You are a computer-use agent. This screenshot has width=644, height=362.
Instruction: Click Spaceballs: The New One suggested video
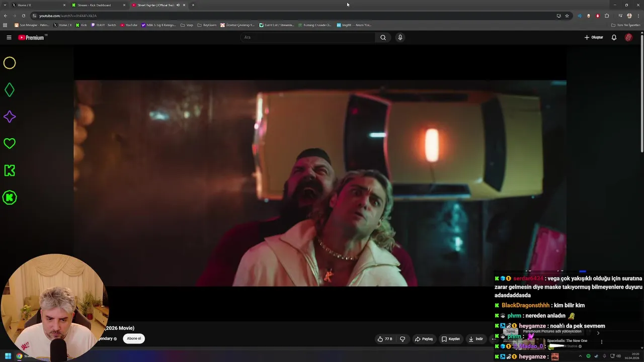pos(567,340)
